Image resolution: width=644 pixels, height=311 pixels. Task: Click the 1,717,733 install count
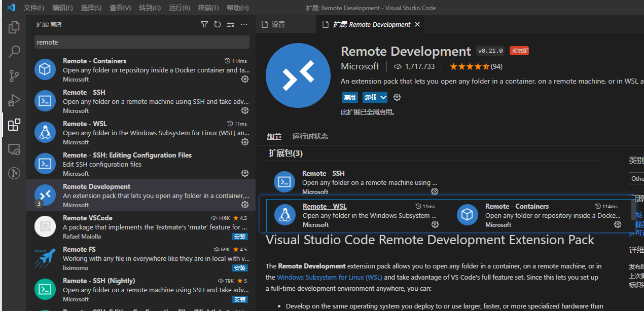(x=414, y=66)
